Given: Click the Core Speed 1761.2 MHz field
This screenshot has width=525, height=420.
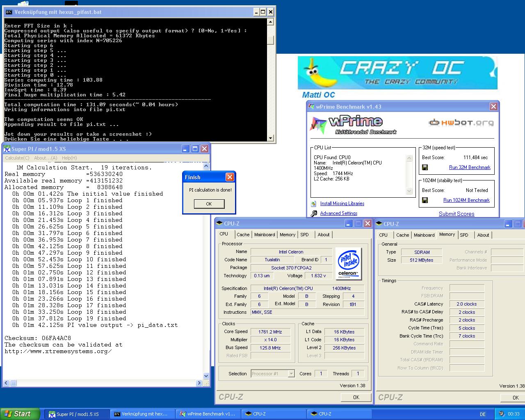Looking at the screenshot, I should [x=270, y=332].
